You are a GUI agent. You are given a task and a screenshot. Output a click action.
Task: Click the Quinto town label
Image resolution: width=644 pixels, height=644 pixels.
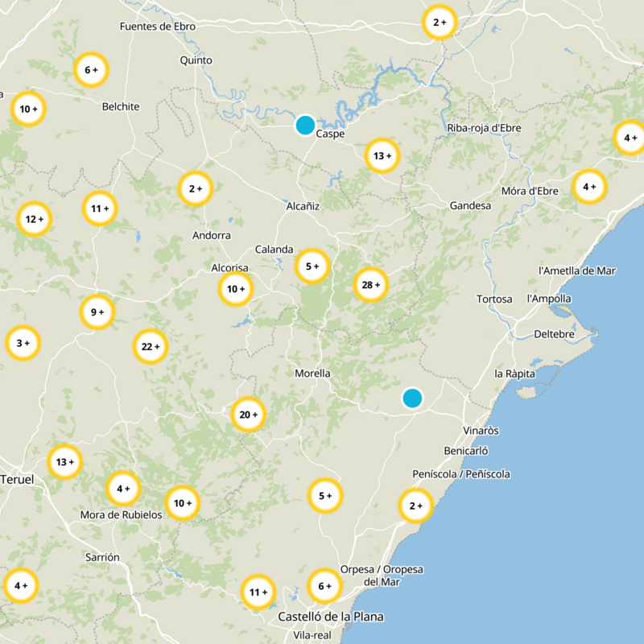point(196,60)
